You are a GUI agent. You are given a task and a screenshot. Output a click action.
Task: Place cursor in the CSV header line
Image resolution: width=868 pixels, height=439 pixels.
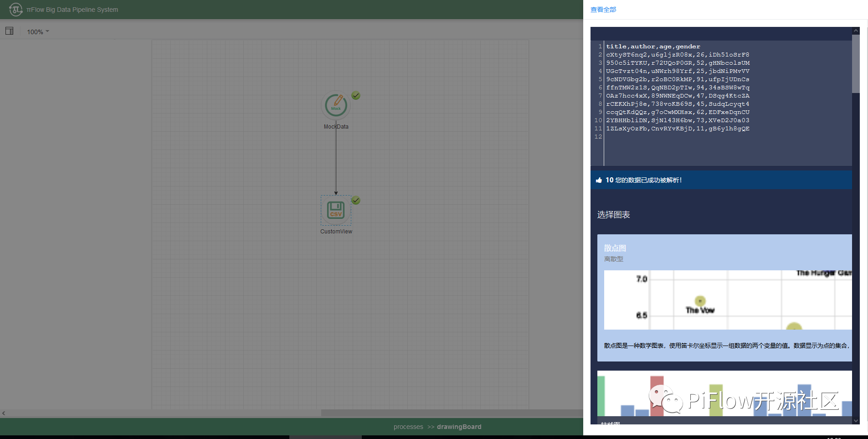click(652, 46)
